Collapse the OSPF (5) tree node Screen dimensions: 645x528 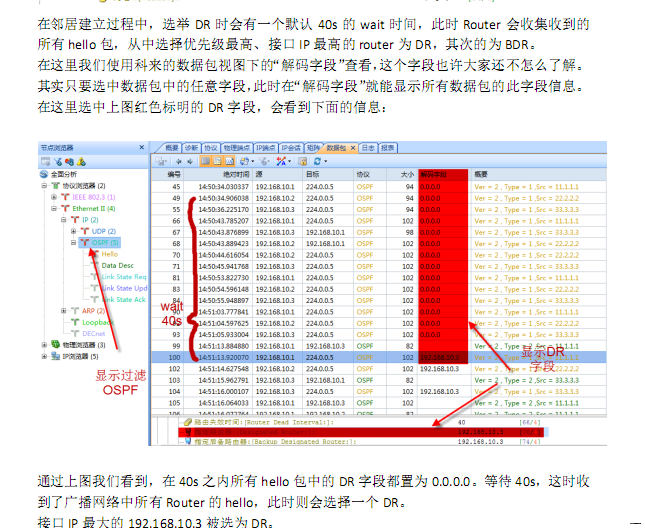click(x=74, y=243)
